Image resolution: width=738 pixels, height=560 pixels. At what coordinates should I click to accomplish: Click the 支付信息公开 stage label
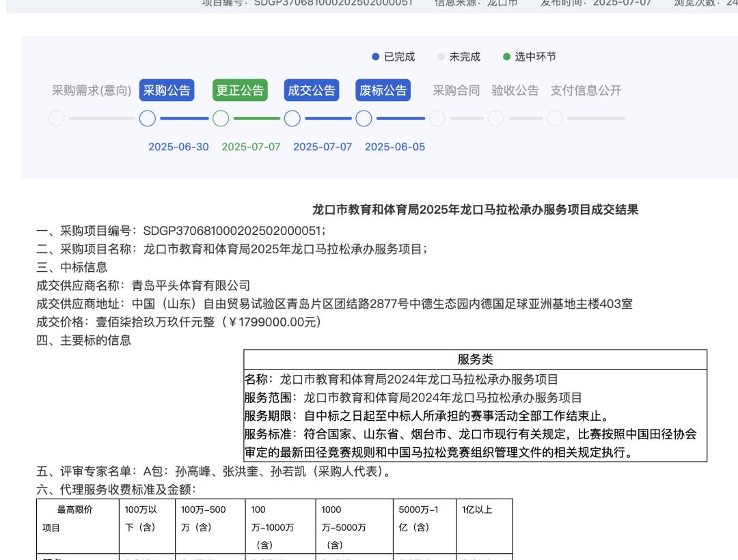tap(586, 90)
